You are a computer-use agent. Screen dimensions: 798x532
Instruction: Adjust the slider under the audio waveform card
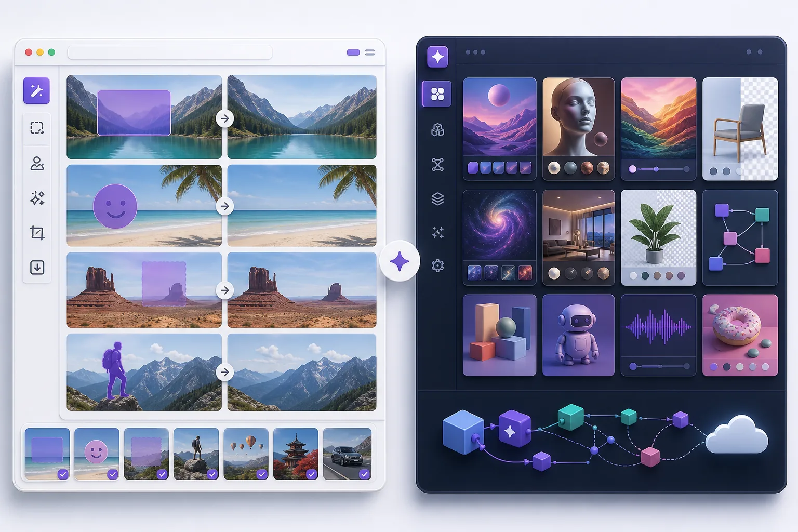point(659,366)
